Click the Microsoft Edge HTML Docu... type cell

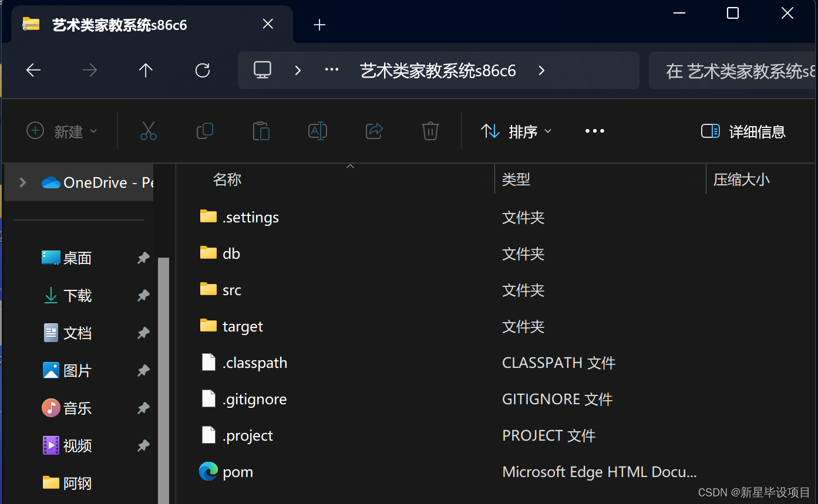click(x=599, y=472)
